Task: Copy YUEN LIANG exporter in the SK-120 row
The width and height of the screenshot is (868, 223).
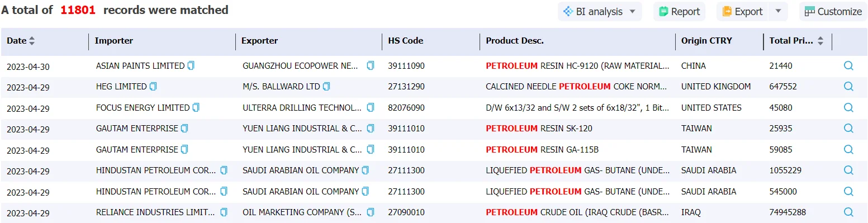Action: 370,129
